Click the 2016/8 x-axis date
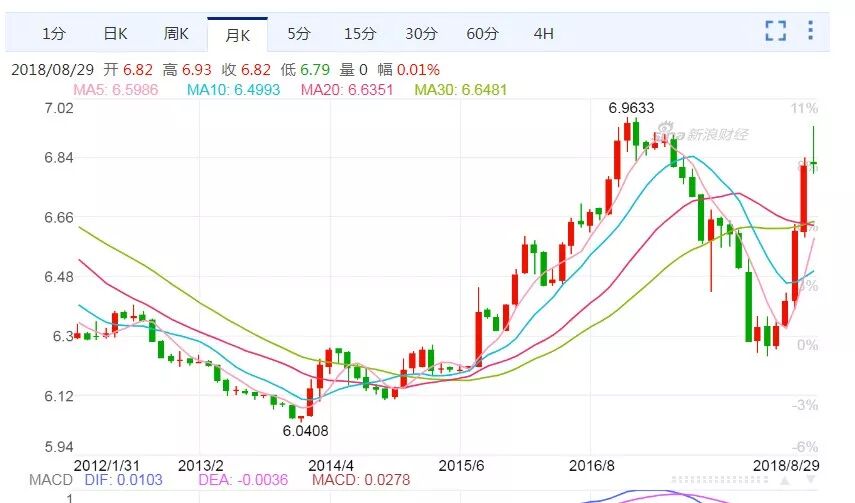This screenshot has height=503, width=855. point(592,465)
